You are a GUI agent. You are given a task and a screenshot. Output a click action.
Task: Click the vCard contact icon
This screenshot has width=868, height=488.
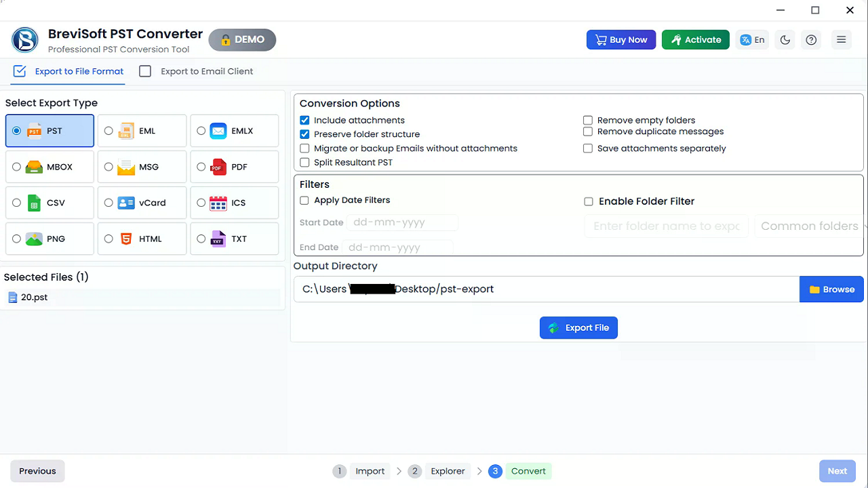click(126, 203)
